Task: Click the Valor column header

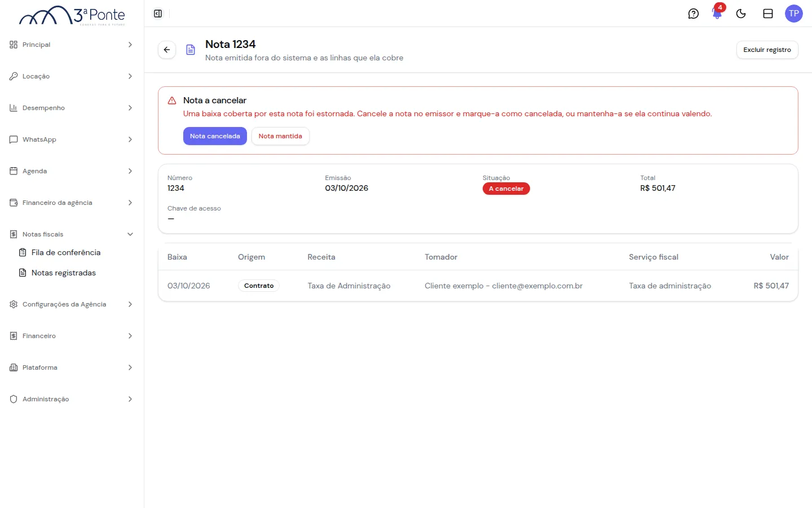Action: click(x=779, y=257)
